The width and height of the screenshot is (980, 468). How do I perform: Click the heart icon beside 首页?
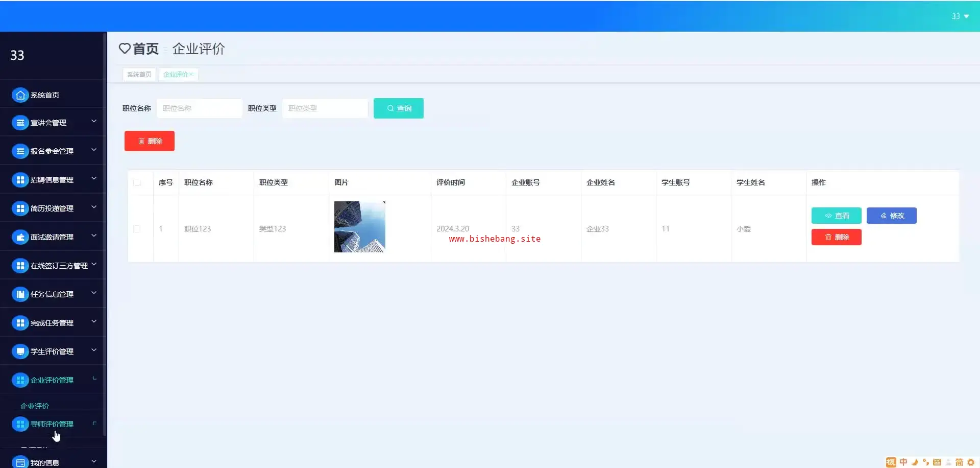click(x=125, y=49)
